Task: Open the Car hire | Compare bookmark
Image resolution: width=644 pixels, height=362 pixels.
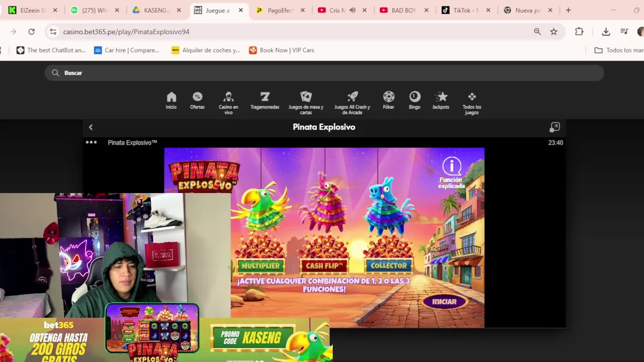Action: click(x=126, y=50)
